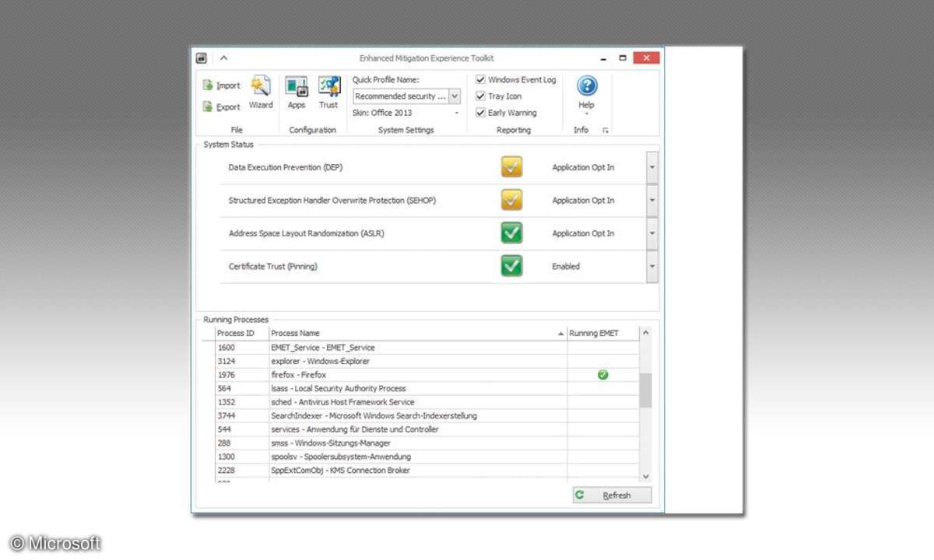Select firefox - Firefox process row

[427, 375]
